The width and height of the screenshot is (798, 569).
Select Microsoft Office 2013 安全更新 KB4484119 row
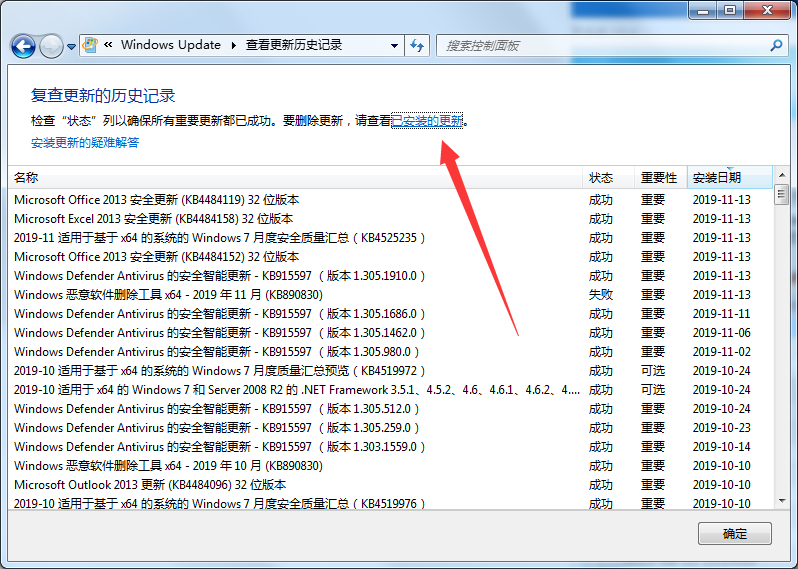tap(390, 200)
